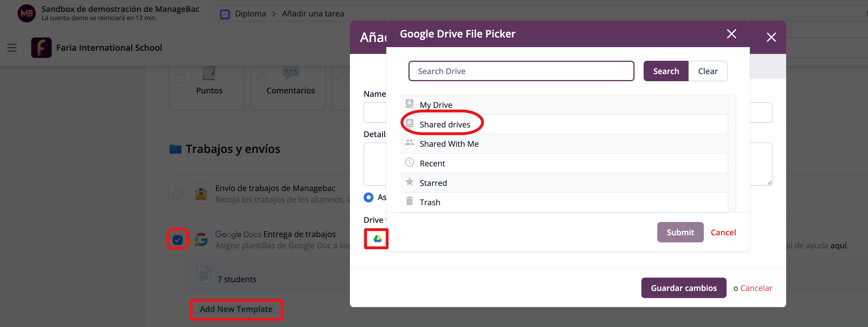Open Shared drives in the file picker
The width and height of the screenshot is (868, 327).
(445, 125)
